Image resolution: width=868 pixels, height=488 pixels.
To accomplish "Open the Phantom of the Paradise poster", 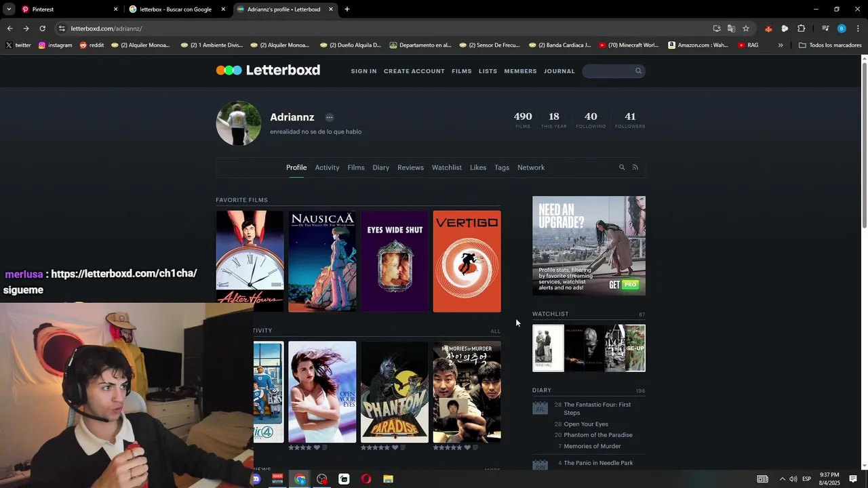I will [395, 392].
